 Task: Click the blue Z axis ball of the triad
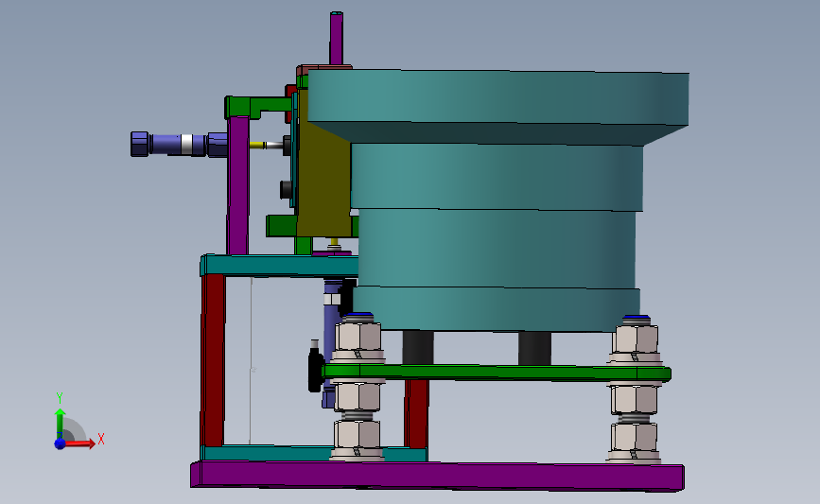coord(60,443)
